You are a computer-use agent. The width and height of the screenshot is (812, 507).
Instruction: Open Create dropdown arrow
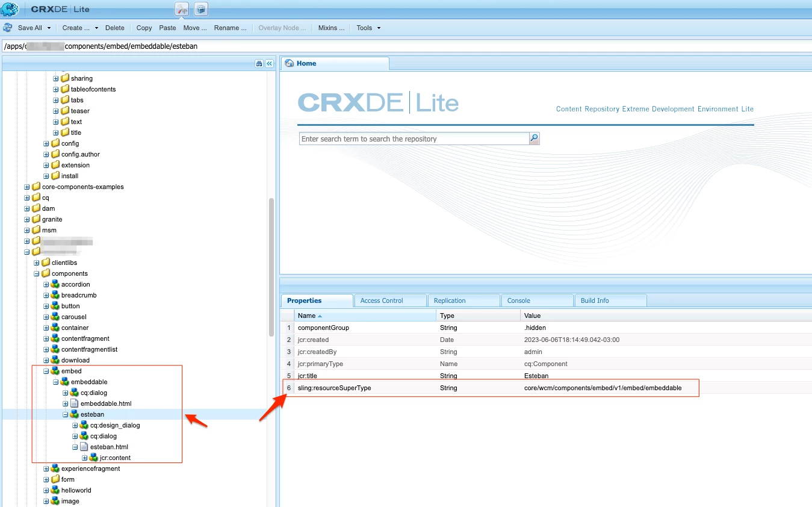96,28
